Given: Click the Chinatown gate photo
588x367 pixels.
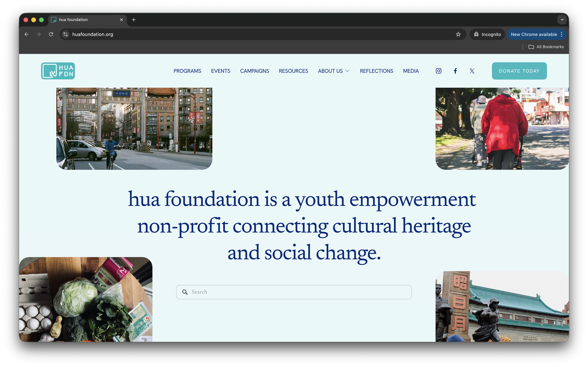Looking at the screenshot, I should pyautogui.click(x=134, y=128).
